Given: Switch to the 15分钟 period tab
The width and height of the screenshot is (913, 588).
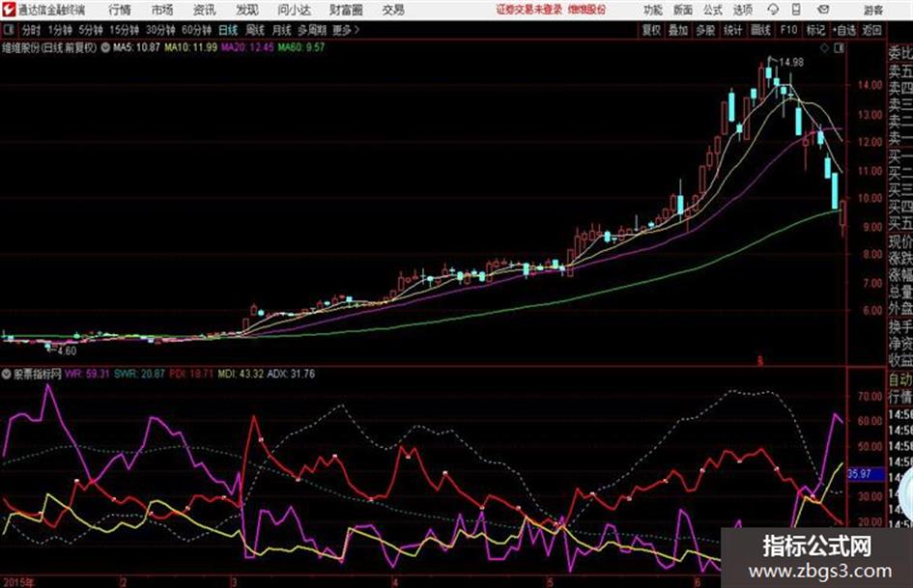Looking at the screenshot, I should pos(125,30).
